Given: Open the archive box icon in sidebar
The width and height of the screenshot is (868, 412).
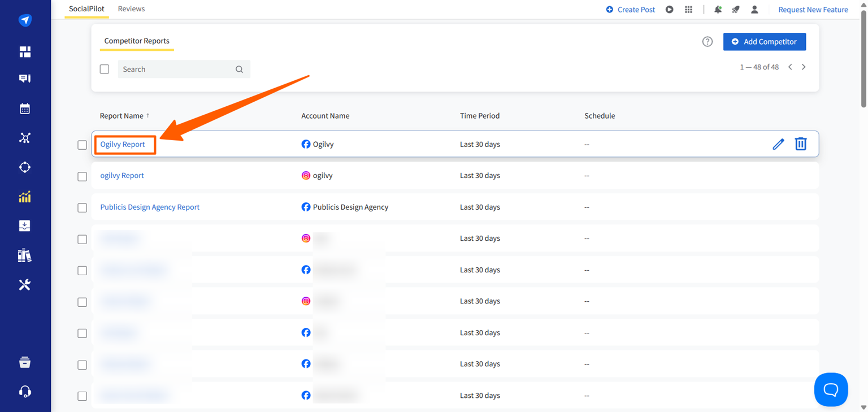Looking at the screenshot, I should click(x=25, y=362).
